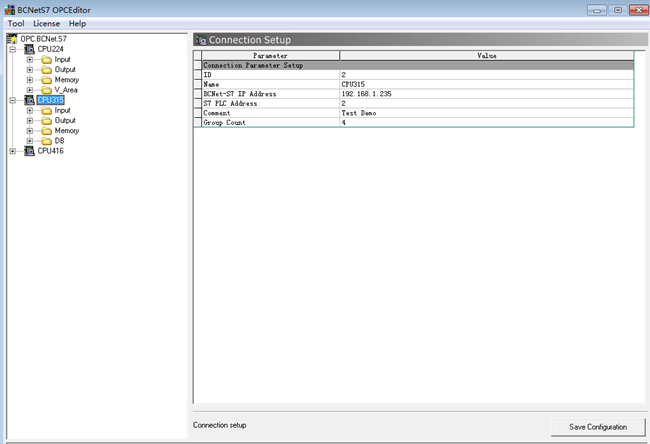Click the CPU224 PLC icon

pyautogui.click(x=29, y=49)
